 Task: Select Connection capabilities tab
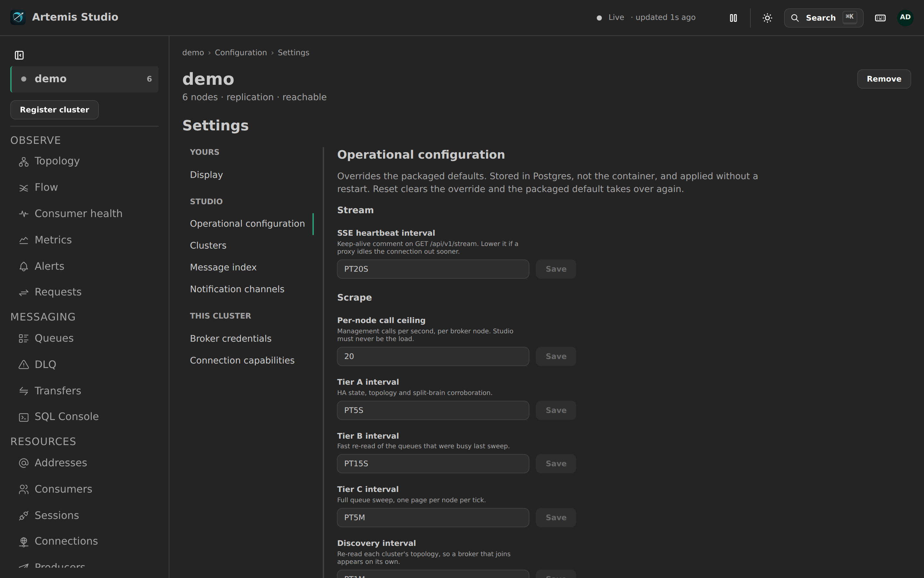pyautogui.click(x=248, y=361)
